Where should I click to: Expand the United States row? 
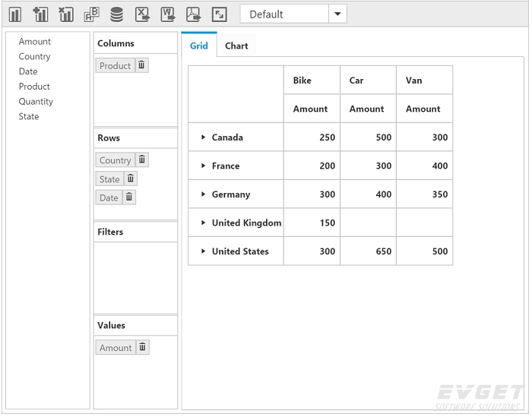click(x=203, y=251)
